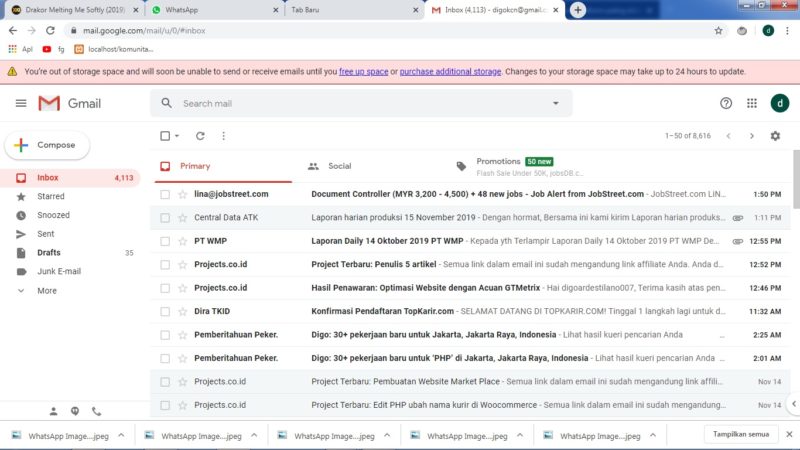Click the search magnifier icon

pos(166,103)
